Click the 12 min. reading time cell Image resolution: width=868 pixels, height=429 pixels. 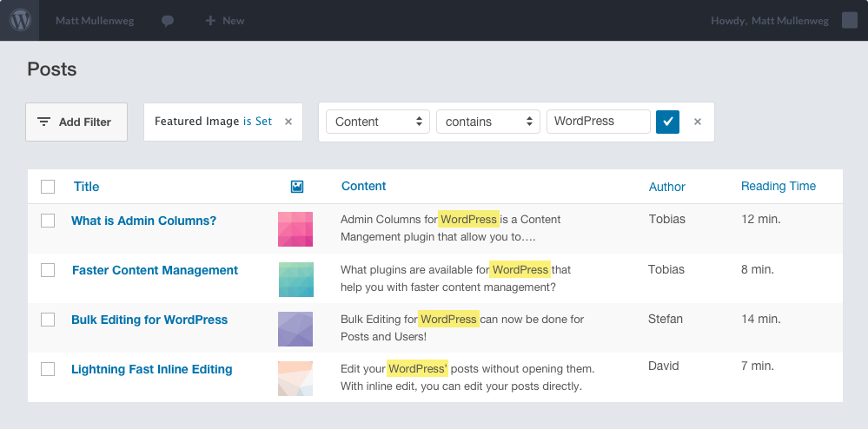[761, 219]
